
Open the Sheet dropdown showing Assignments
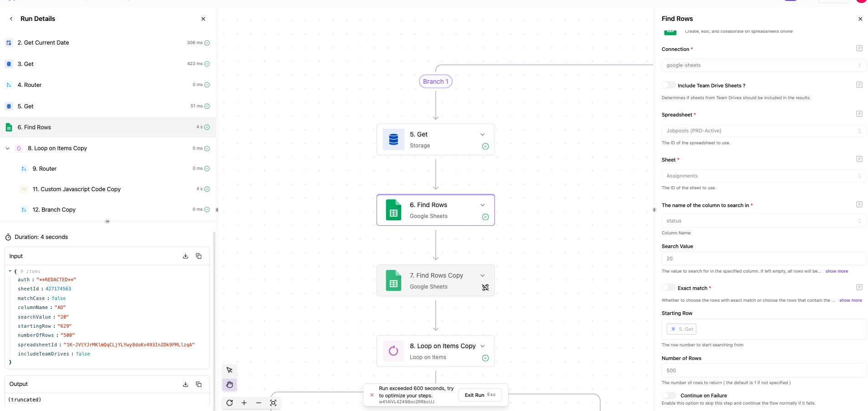pyautogui.click(x=763, y=176)
